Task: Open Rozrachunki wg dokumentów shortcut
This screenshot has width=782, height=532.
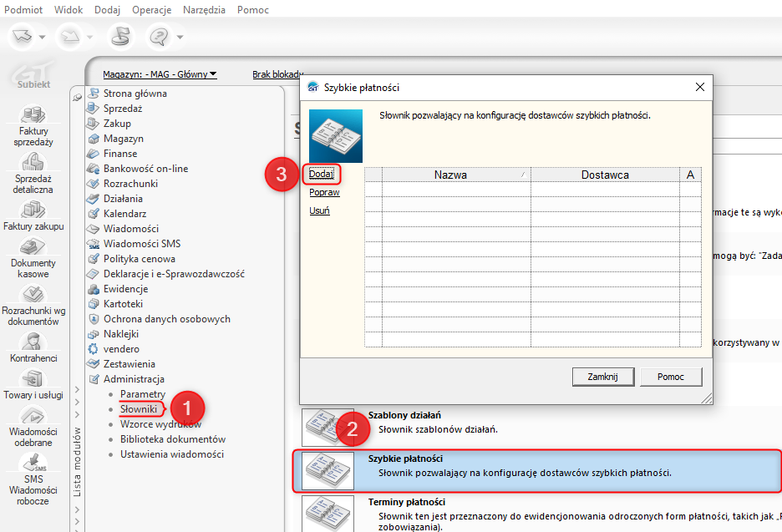Action: pyautogui.click(x=33, y=307)
